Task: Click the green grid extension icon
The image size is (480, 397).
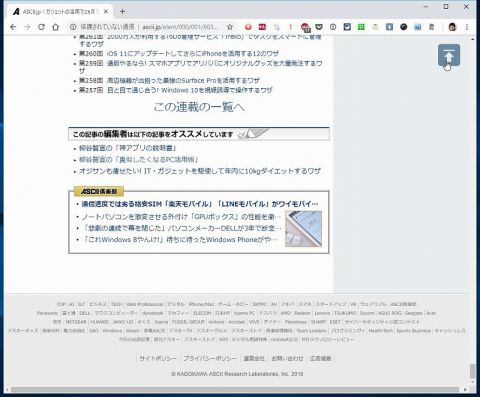Action: [x=361, y=27]
